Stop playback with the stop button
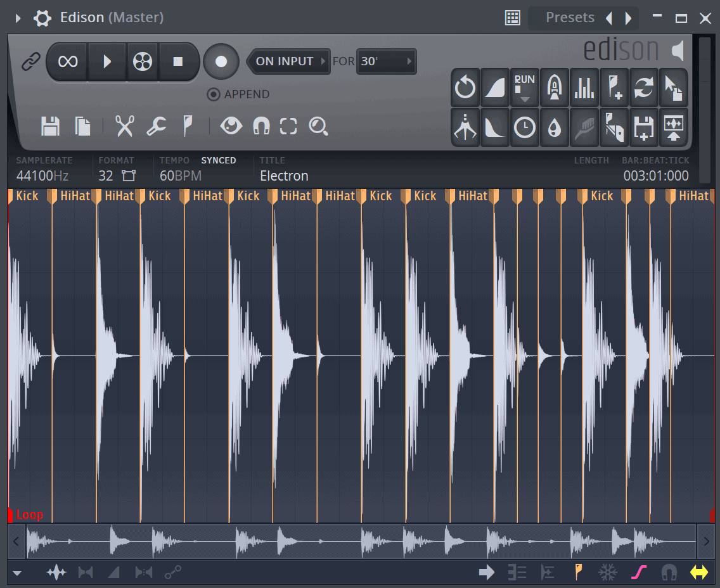This screenshot has height=588, width=720. (x=178, y=61)
